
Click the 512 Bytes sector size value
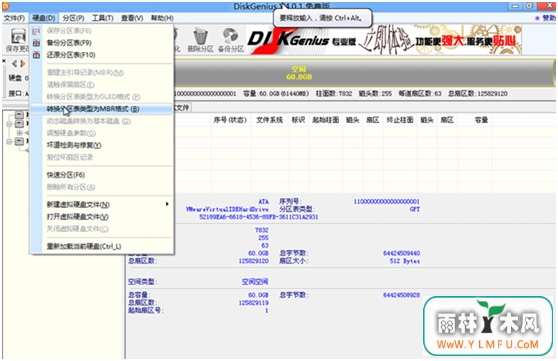click(x=405, y=261)
